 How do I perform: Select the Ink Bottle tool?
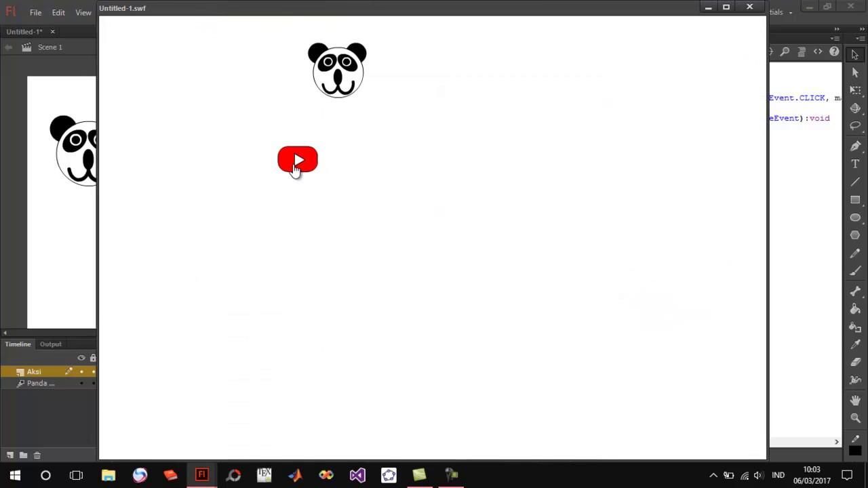click(855, 327)
